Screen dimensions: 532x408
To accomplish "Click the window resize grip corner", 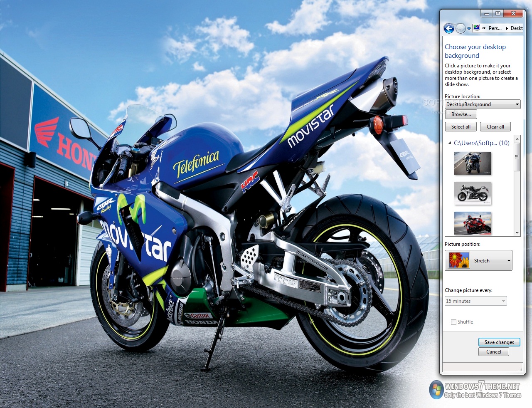I will pos(520,369).
